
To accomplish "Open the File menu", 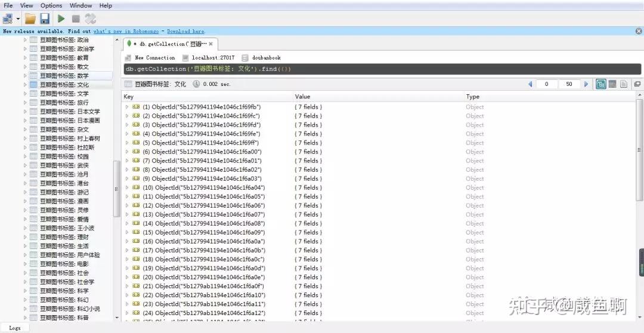I will click(8, 5).
